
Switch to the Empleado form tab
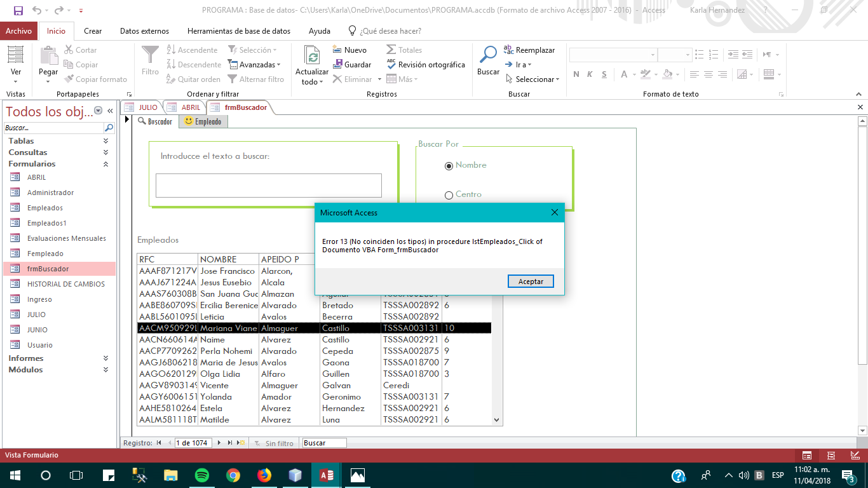coord(203,121)
